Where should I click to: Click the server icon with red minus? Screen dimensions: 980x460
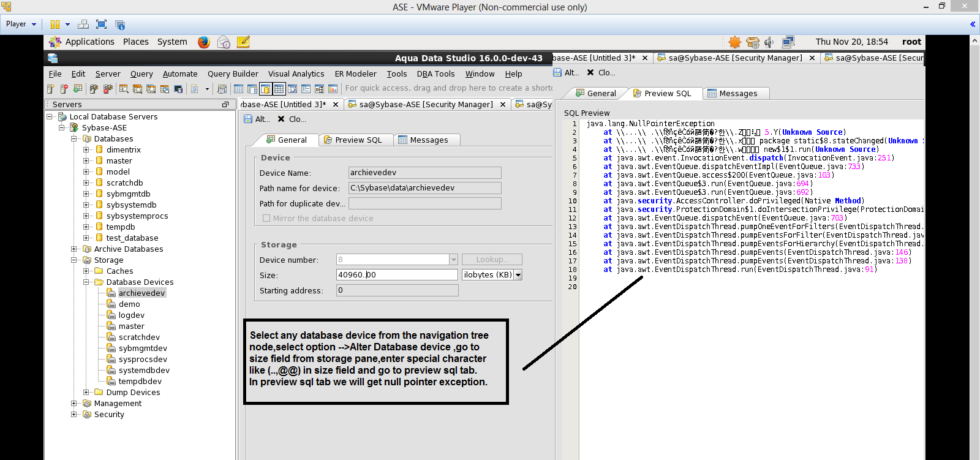[x=64, y=89]
